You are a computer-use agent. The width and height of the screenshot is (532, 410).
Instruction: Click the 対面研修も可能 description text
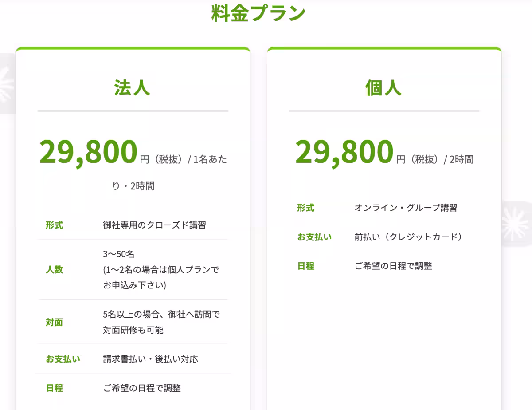pyautogui.click(x=133, y=330)
